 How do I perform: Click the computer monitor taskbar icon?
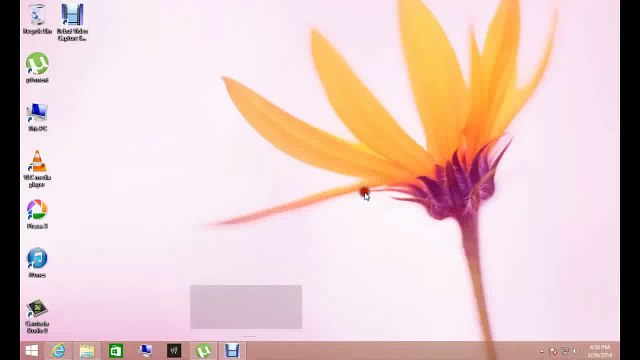[145, 351]
